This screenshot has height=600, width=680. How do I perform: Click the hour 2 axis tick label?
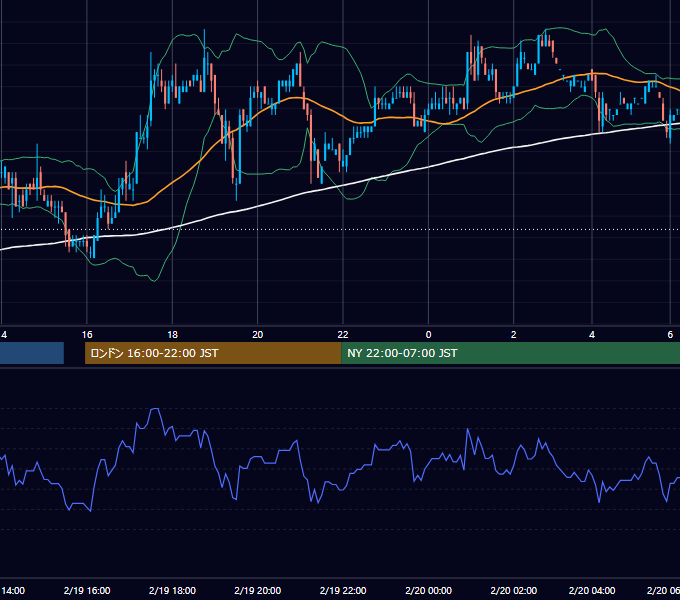click(x=513, y=335)
